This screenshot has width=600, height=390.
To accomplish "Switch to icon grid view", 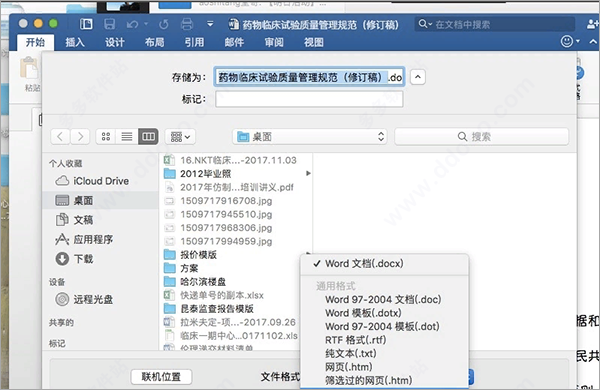I will 106,137.
